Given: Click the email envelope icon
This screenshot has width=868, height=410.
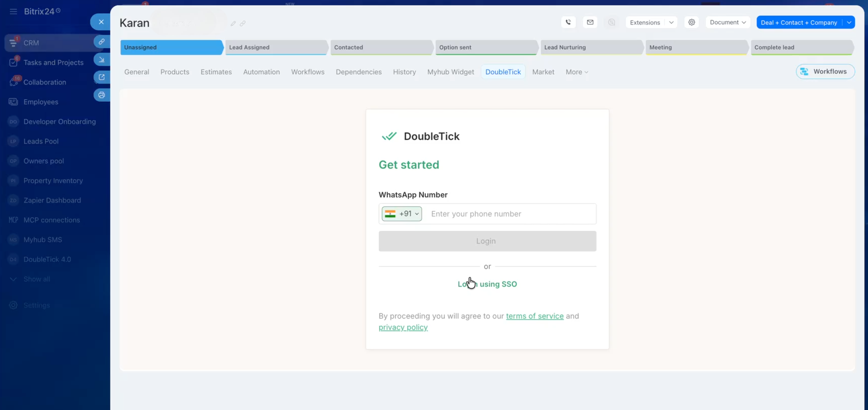Looking at the screenshot, I should click(x=590, y=22).
